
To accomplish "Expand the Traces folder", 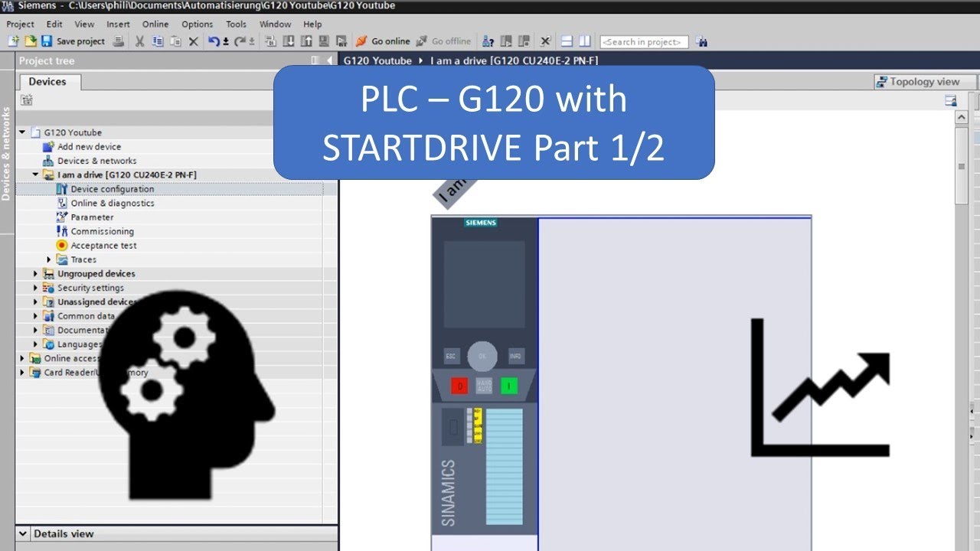I will click(x=49, y=259).
